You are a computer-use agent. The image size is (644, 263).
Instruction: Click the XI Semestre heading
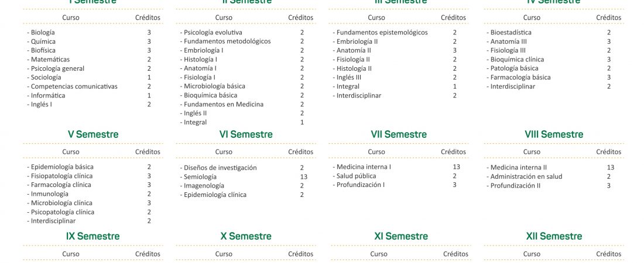pyautogui.click(x=401, y=236)
